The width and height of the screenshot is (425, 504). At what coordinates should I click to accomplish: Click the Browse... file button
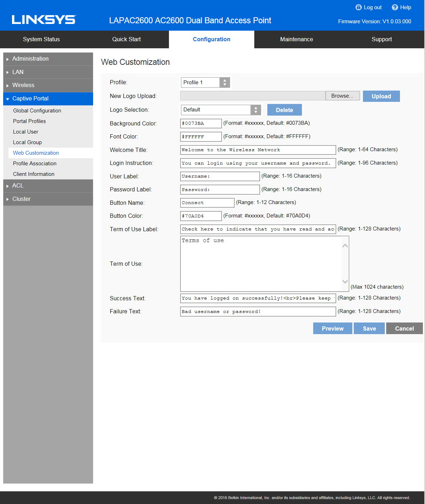[342, 96]
